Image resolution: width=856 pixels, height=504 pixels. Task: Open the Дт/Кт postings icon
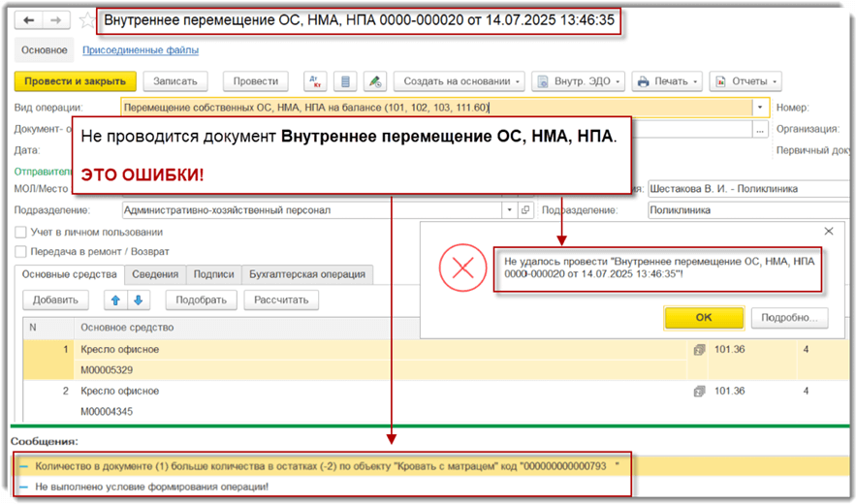click(315, 81)
